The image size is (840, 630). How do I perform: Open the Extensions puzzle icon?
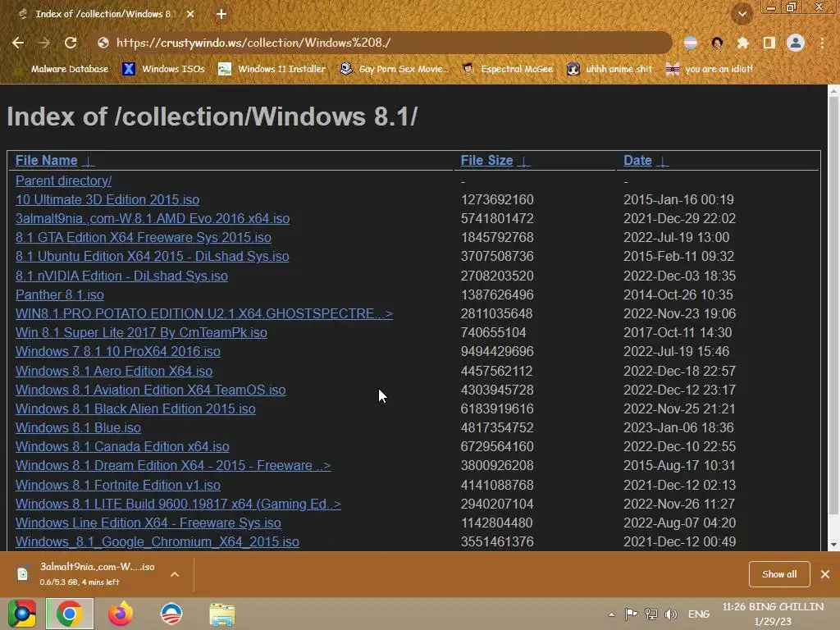coord(742,43)
